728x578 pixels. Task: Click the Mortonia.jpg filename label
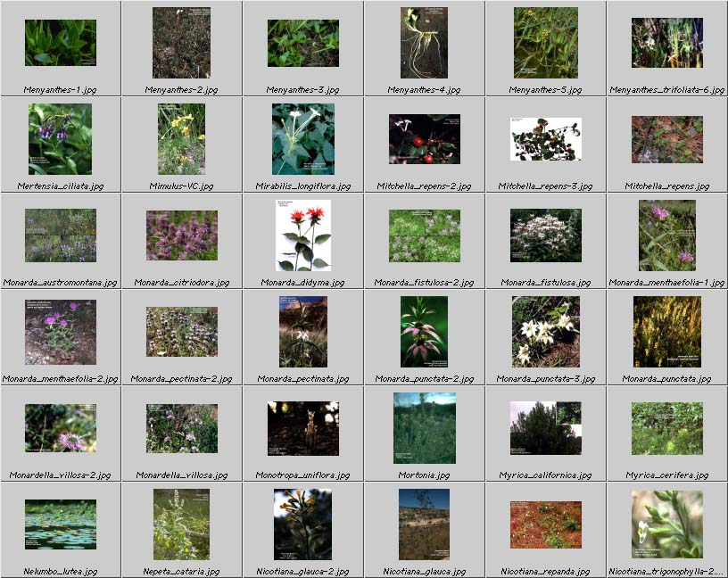424,475
